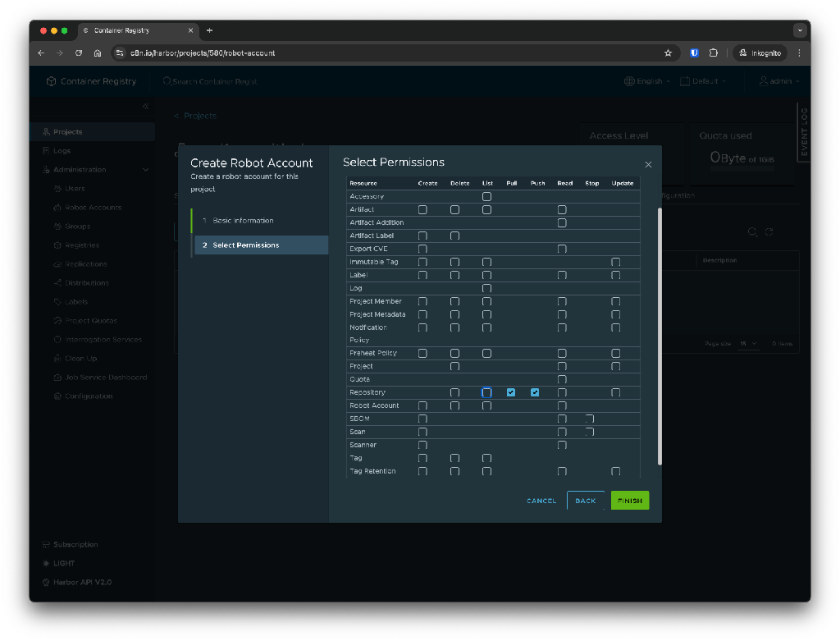Click the Container Registry logo icon
The width and height of the screenshot is (840, 641).
tap(51, 81)
